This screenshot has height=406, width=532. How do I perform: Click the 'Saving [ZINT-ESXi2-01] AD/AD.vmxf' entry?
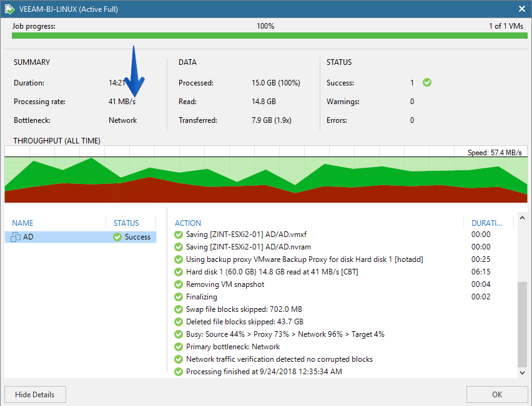point(246,234)
